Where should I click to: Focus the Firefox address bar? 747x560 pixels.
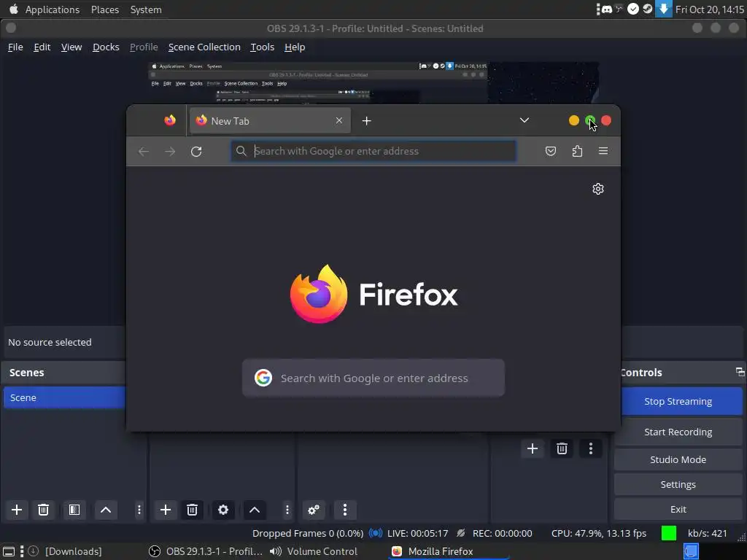click(373, 151)
